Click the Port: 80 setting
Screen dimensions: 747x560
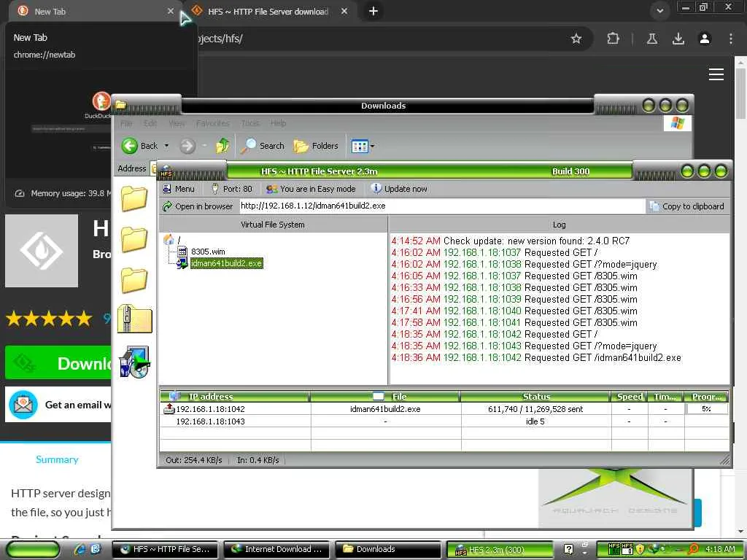click(x=232, y=189)
